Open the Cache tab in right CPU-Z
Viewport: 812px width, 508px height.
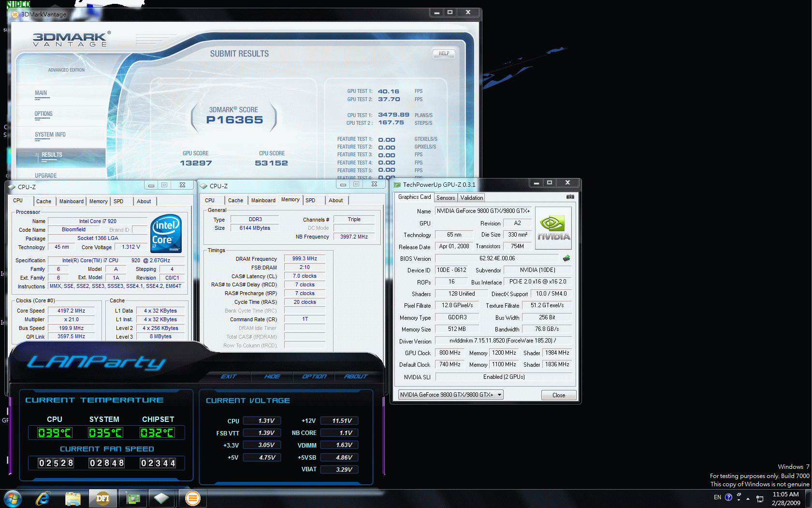(x=236, y=200)
